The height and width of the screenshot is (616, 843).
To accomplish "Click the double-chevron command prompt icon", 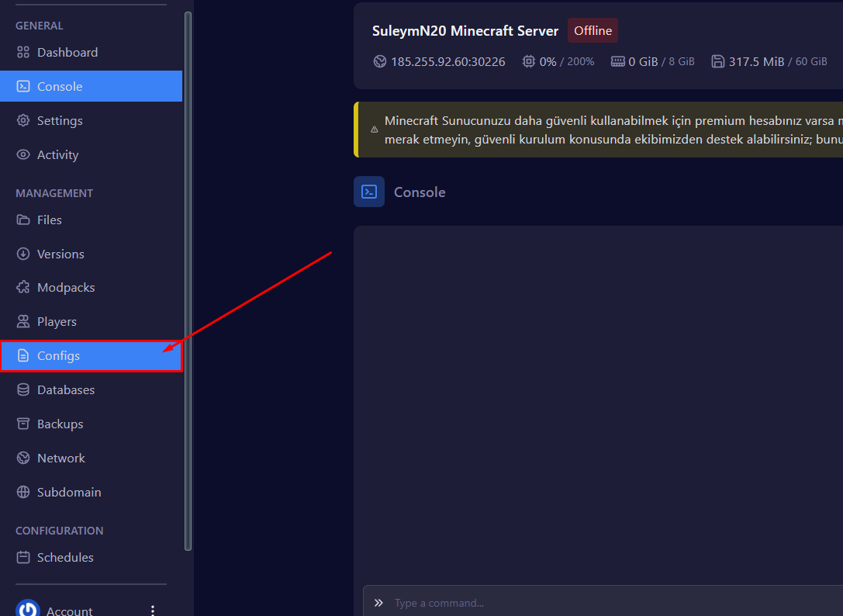I will (378, 603).
